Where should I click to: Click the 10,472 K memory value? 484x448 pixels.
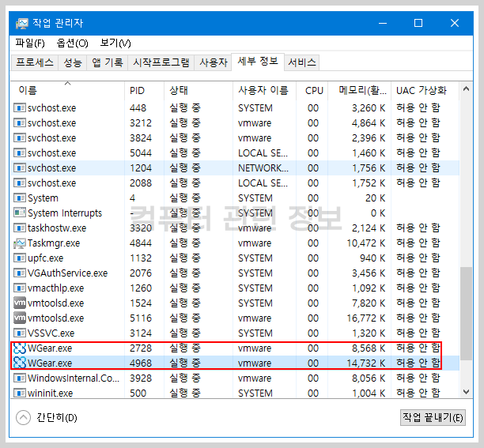click(x=366, y=243)
